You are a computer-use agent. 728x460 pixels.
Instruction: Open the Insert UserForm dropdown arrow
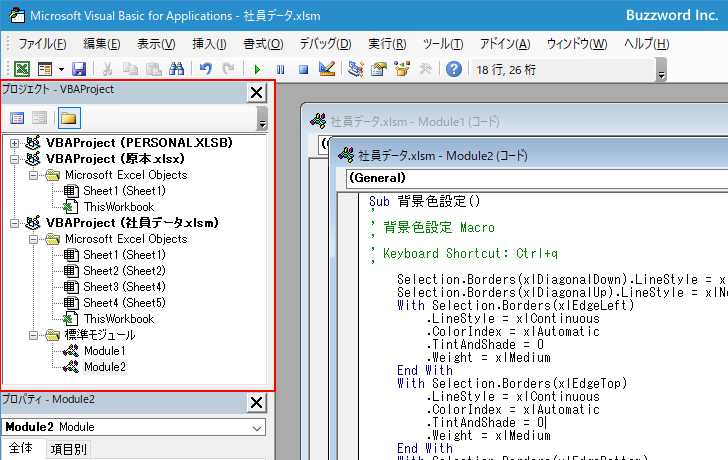click(x=61, y=70)
